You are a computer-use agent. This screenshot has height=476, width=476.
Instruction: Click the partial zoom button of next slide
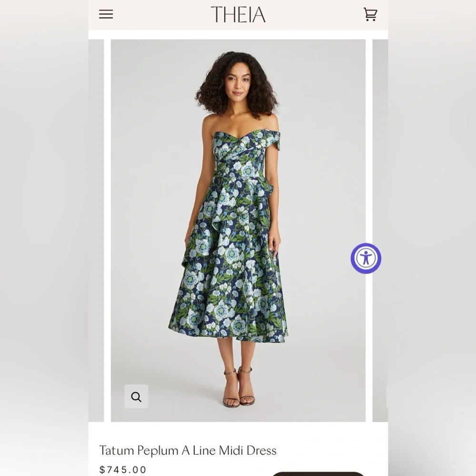[x=387, y=397]
